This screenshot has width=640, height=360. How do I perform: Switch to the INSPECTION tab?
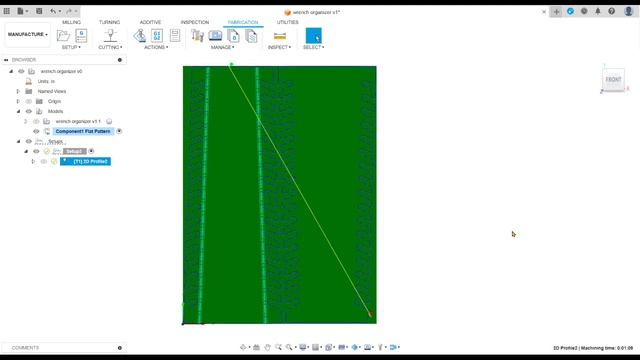[195, 22]
